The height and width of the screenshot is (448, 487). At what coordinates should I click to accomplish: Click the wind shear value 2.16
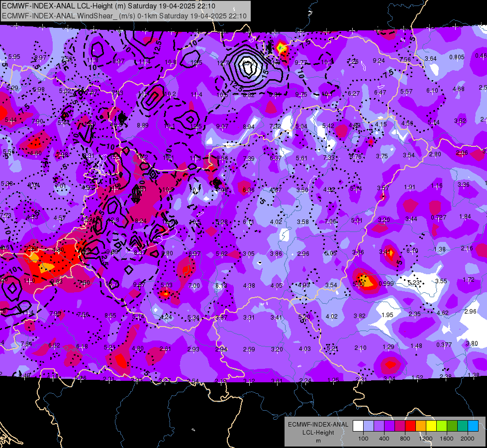point(467,248)
